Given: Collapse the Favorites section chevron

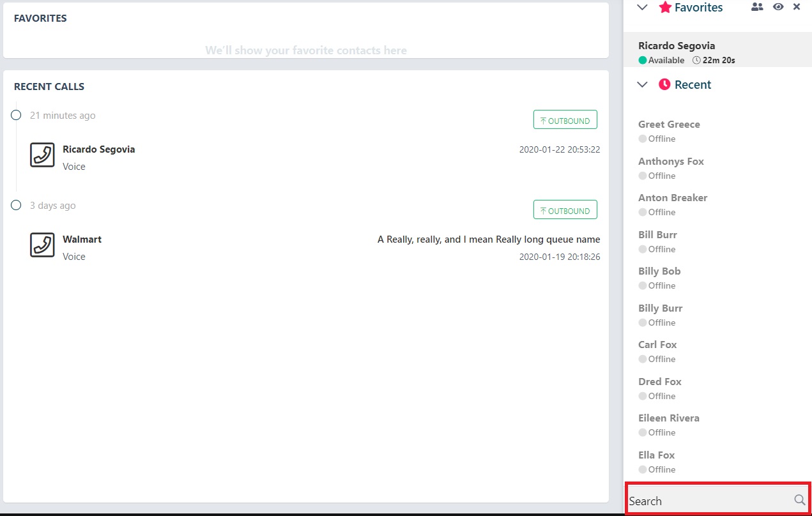Looking at the screenshot, I should pos(643,8).
